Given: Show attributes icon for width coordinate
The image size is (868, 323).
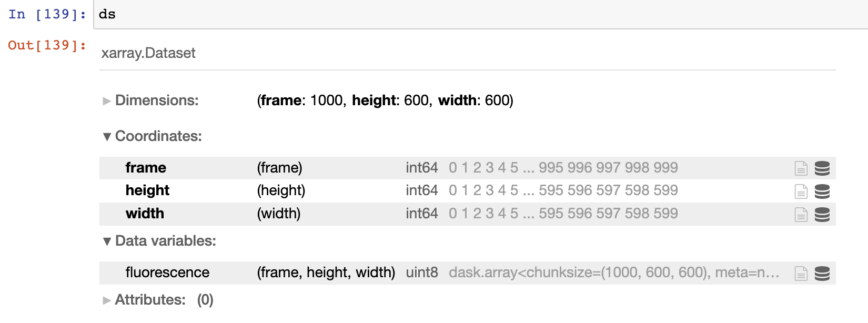Looking at the screenshot, I should coord(801,214).
